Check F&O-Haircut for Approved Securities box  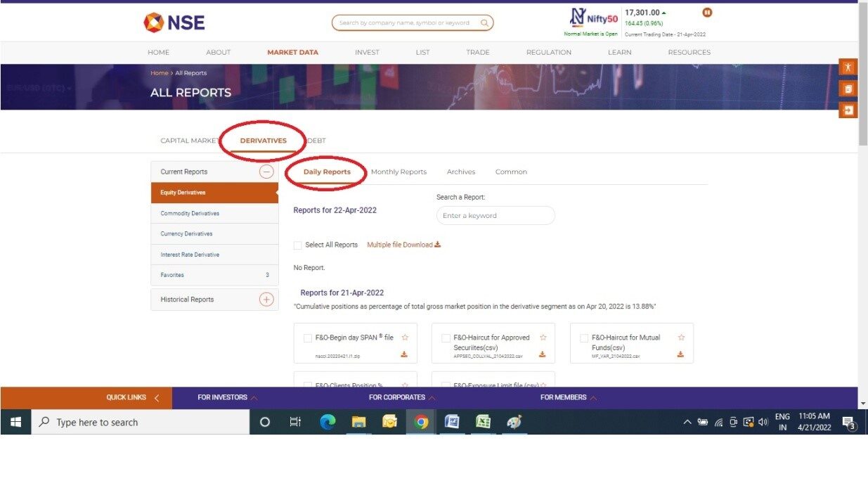click(x=446, y=338)
